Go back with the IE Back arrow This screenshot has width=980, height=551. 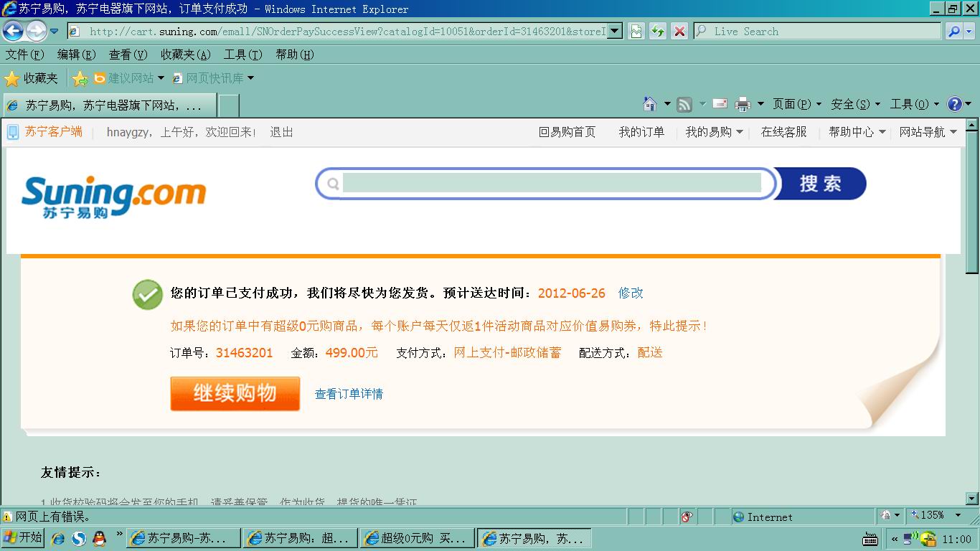13,31
